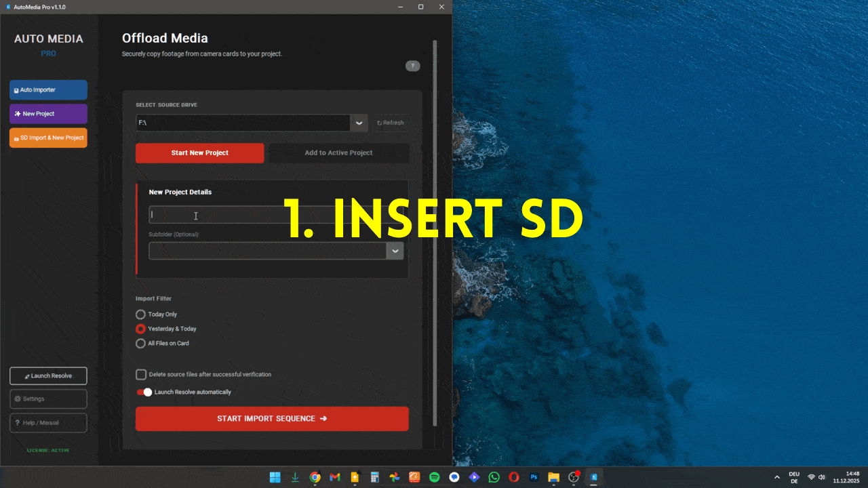Open the Wi-Fi network tray icon
868x488 pixels.
pos(811,477)
